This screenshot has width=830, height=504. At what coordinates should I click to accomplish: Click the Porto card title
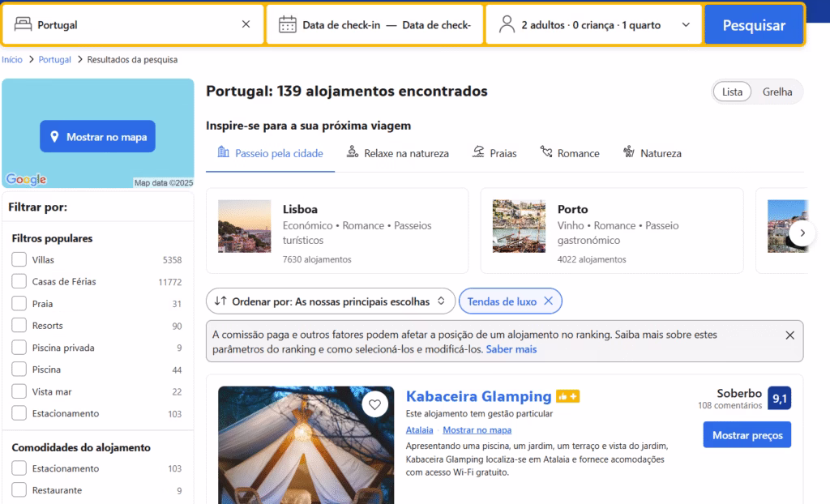tap(573, 209)
